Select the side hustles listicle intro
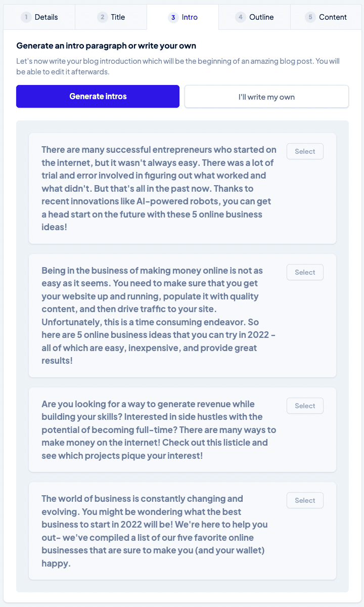Screen dimensions: 364x607 [x=305, y=406]
